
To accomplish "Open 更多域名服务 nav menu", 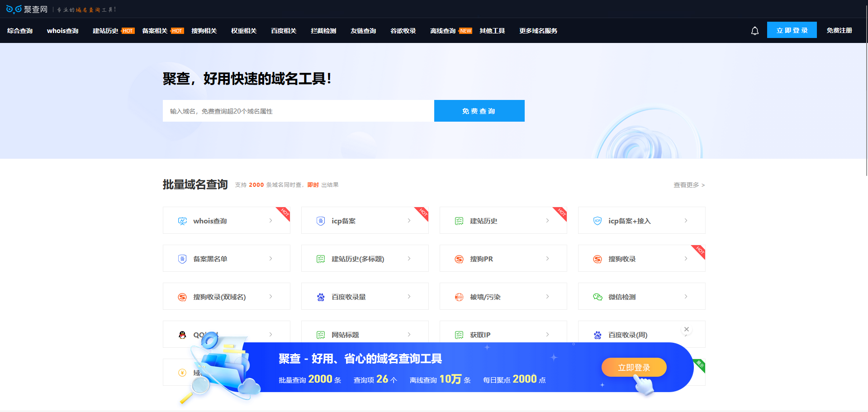I will (538, 31).
